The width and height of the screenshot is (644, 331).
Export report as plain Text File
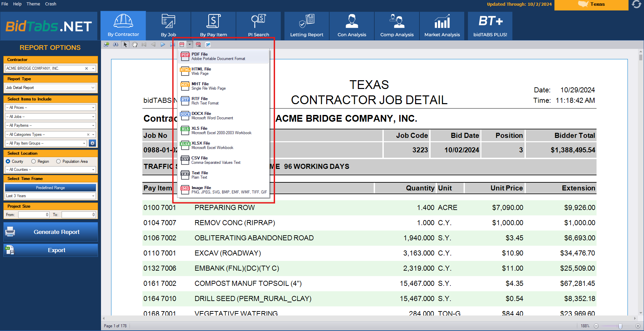pos(224,175)
